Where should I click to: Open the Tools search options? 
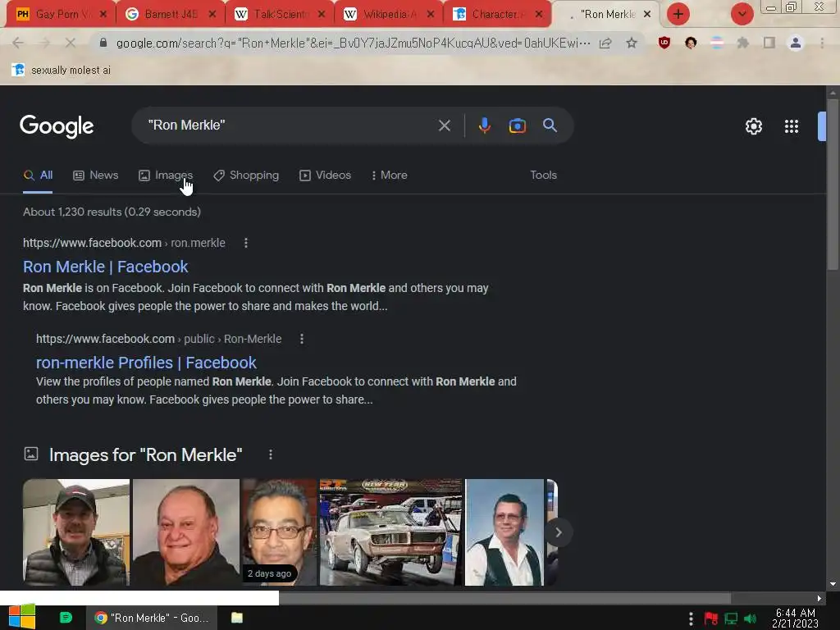543,176
